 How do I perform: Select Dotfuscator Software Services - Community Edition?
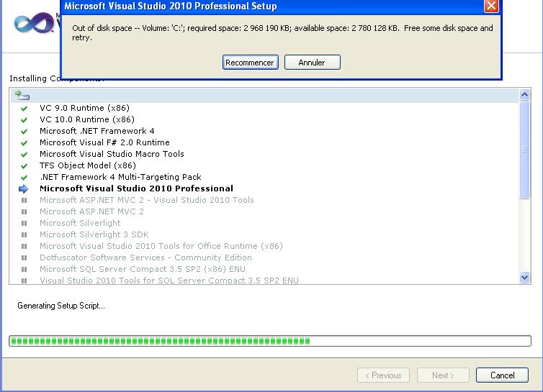tap(145, 257)
